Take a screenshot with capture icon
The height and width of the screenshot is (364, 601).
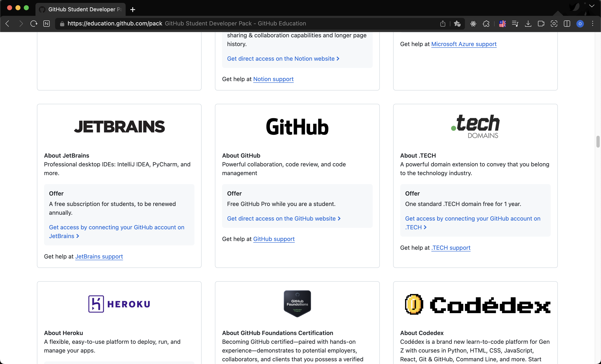554,24
